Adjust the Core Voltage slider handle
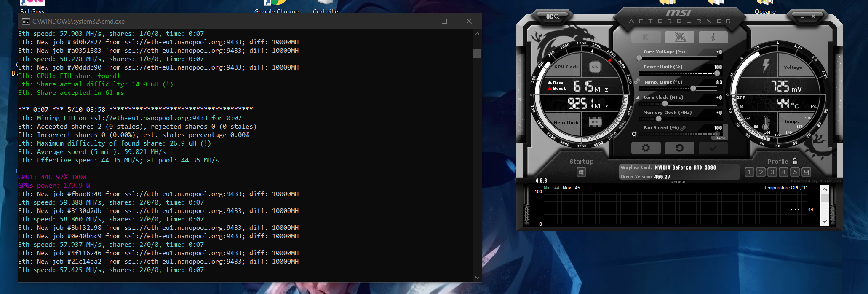The width and height of the screenshot is (868, 294). pyautogui.click(x=639, y=58)
